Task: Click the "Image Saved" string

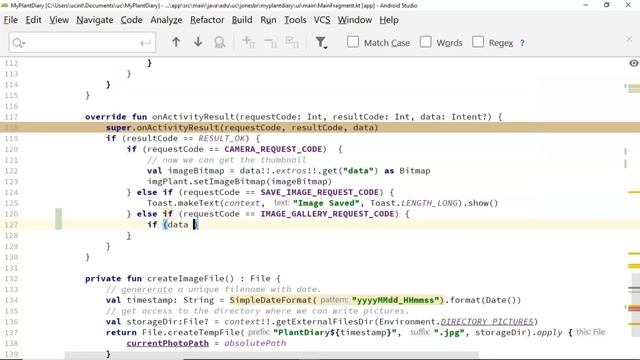Action: 327,203
